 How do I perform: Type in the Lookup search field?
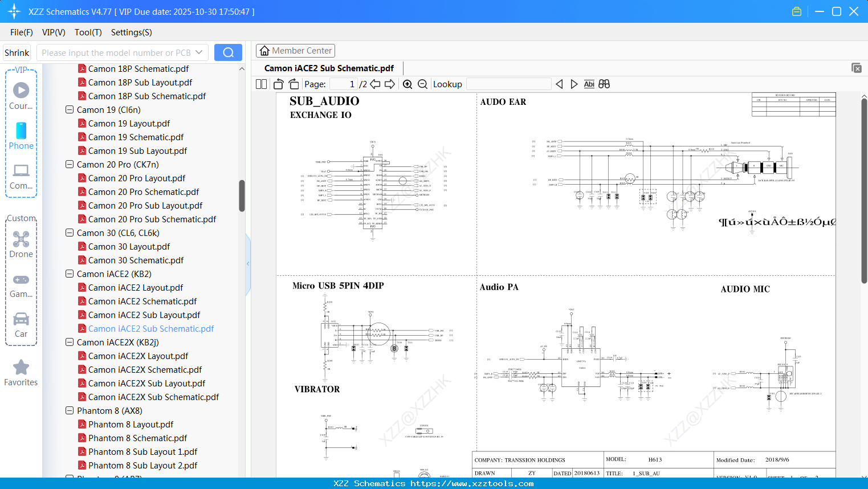(x=508, y=84)
